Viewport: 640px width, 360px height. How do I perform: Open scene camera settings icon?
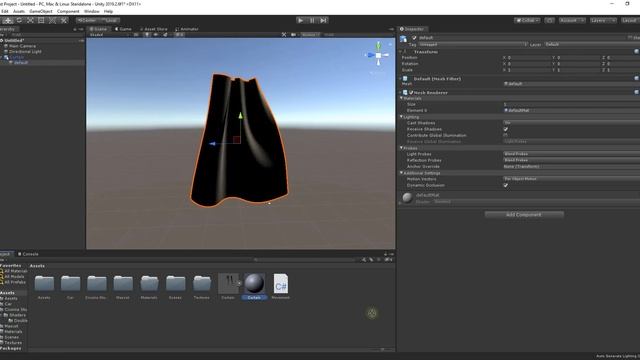point(293,35)
